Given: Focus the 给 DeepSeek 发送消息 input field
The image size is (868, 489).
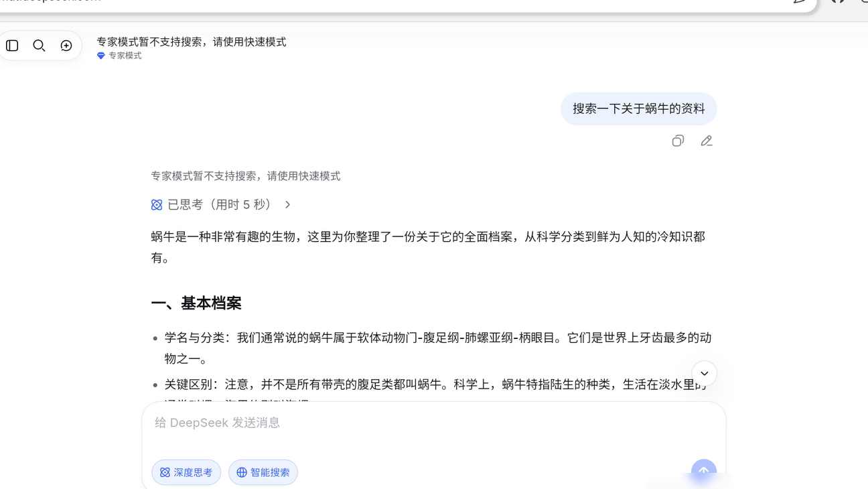Looking at the screenshot, I should tap(434, 423).
